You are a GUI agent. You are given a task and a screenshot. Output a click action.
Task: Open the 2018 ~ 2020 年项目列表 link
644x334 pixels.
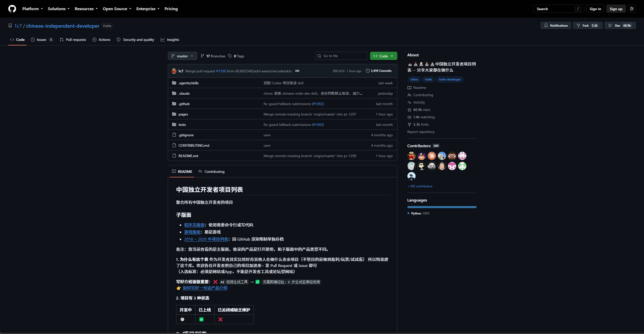click(x=206, y=239)
